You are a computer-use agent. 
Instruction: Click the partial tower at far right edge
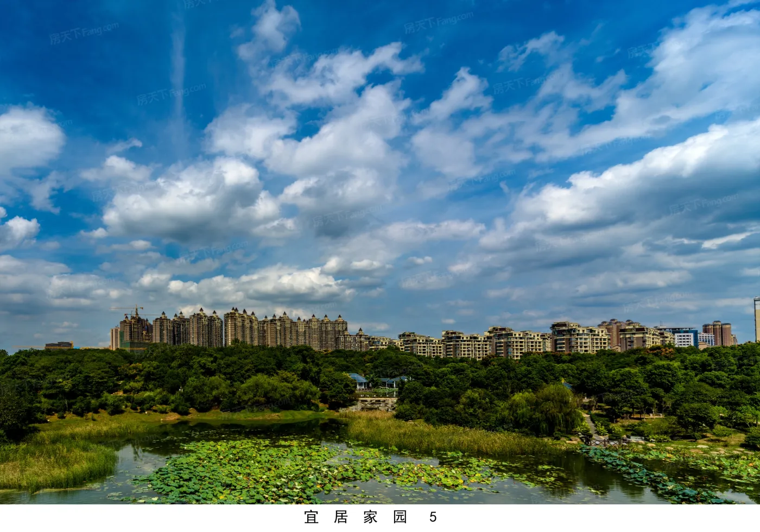tap(757, 319)
